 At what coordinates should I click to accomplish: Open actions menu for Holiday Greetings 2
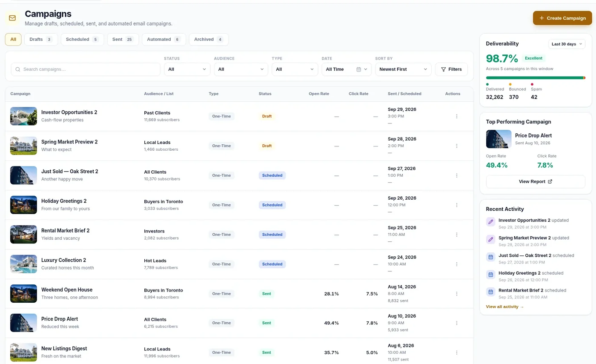coord(457,205)
